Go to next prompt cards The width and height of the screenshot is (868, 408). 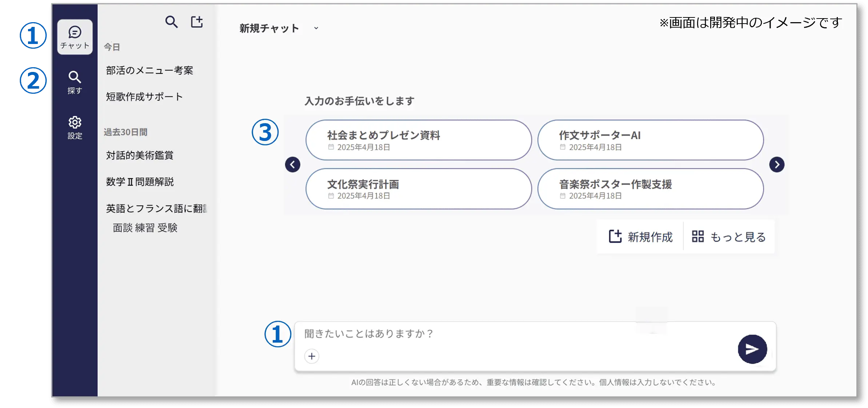coord(776,165)
